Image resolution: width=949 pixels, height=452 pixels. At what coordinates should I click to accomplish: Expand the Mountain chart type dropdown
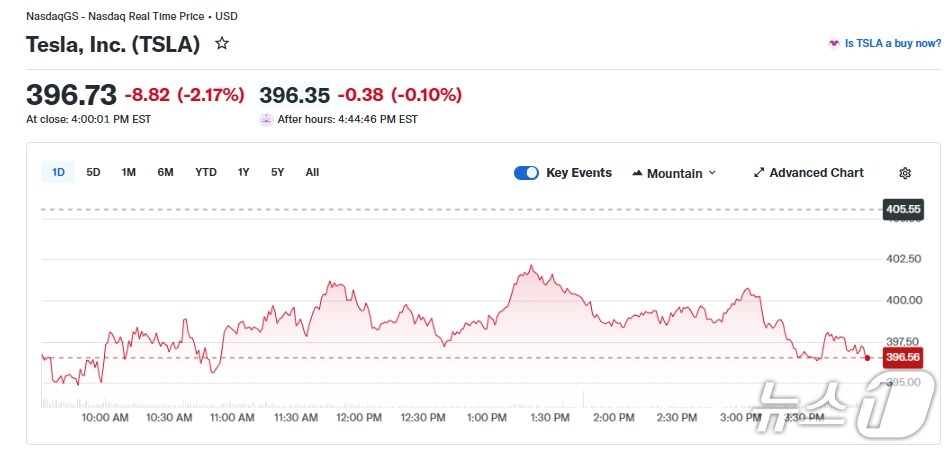[x=674, y=173]
